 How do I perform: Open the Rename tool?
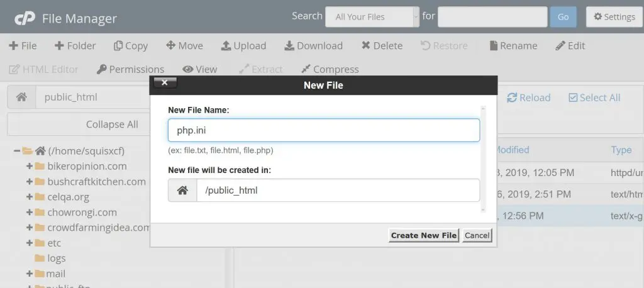[x=513, y=45]
